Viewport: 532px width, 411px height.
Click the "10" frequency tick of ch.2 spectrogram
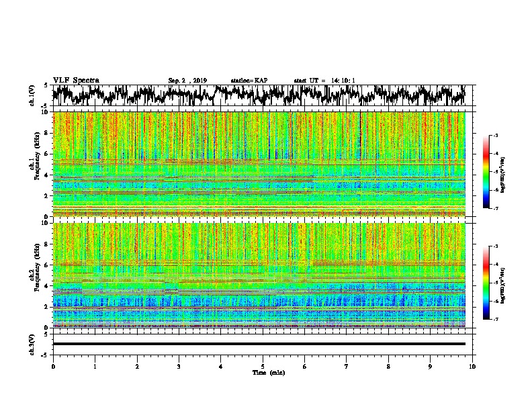pyautogui.click(x=45, y=223)
